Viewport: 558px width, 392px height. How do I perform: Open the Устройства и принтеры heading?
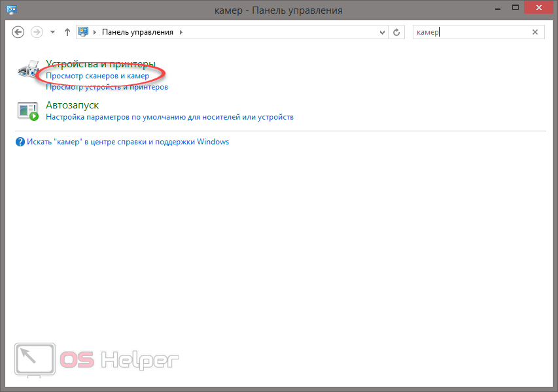click(x=101, y=64)
